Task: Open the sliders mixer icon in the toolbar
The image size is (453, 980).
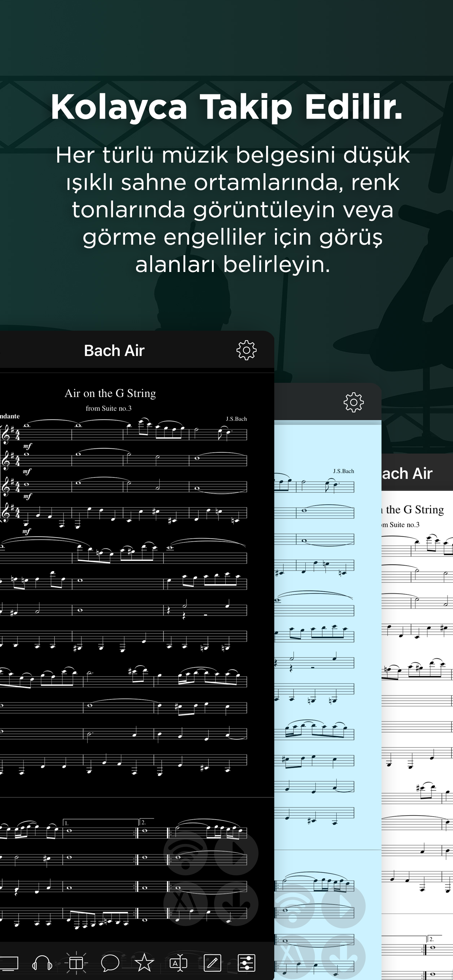Action: [x=246, y=963]
